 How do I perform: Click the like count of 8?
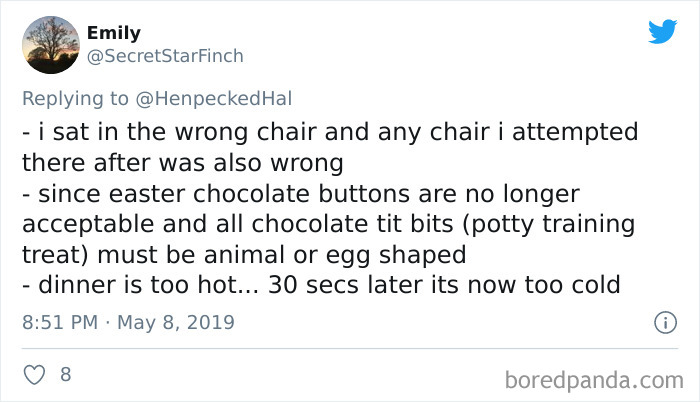tap(66, 376)
